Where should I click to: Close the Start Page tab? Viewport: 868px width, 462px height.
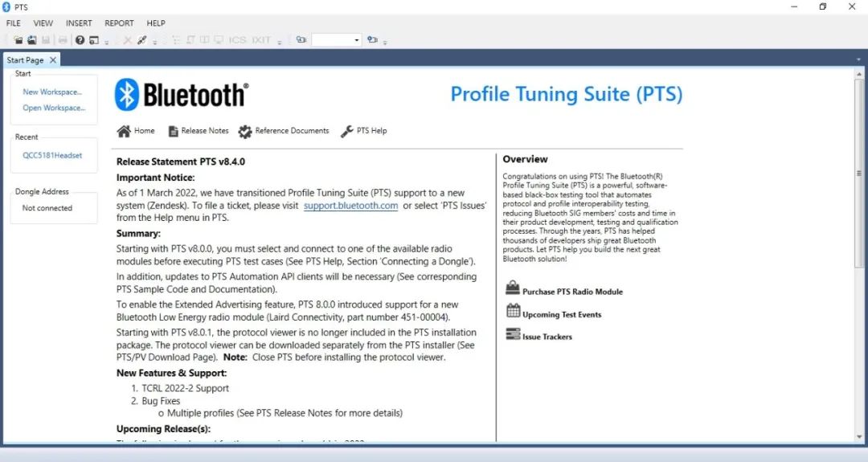coord(53,59)
